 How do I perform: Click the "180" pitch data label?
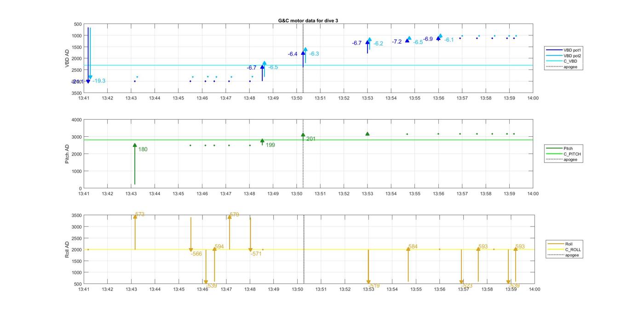[x=143, y=150]
